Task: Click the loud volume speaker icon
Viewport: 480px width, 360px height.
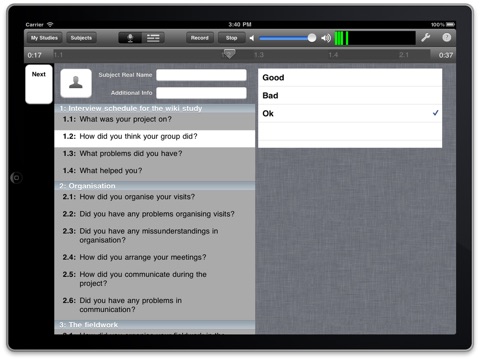Action: pyautogui.click(x=326, y=38)
